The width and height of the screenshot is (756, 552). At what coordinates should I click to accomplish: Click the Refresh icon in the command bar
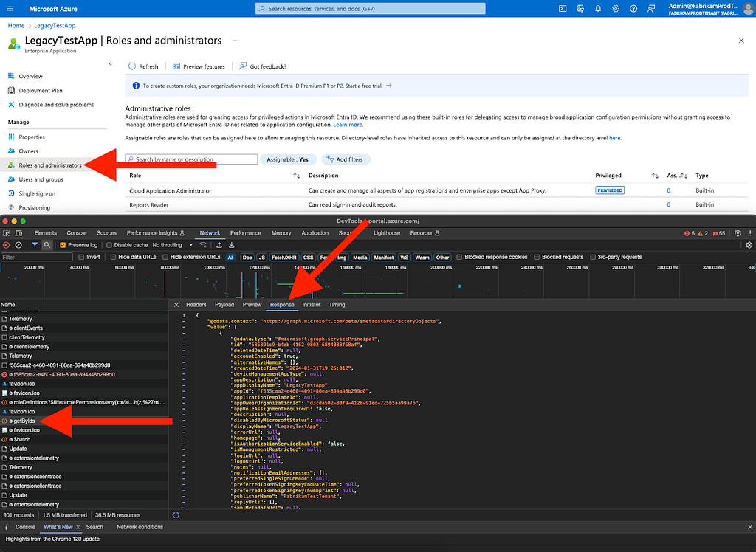coord(132,66)
